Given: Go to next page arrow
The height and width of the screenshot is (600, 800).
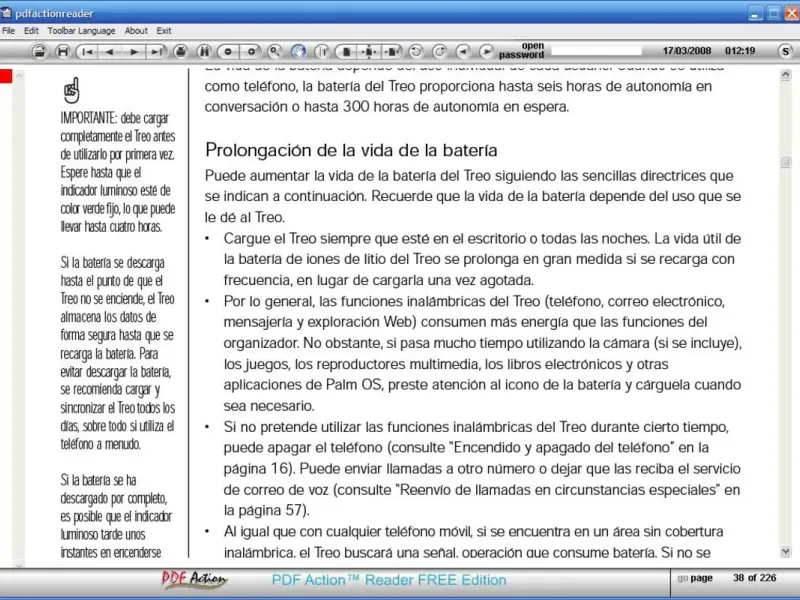Looking at the screenshot, I should point(134,52).
